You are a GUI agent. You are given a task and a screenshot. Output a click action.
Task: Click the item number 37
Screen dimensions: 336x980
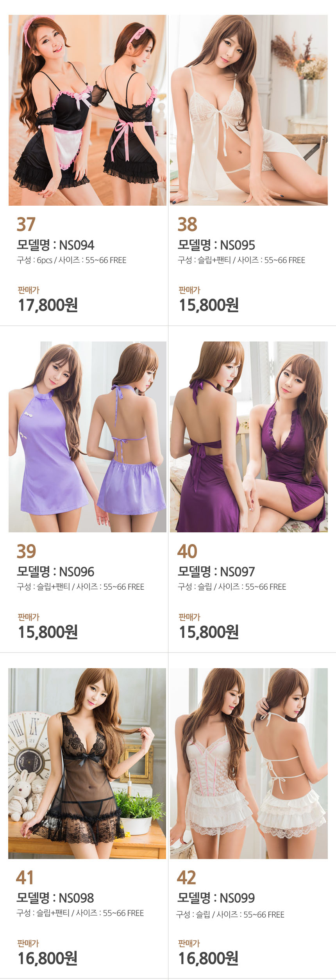pyautogui.click(x=26, y=224)
